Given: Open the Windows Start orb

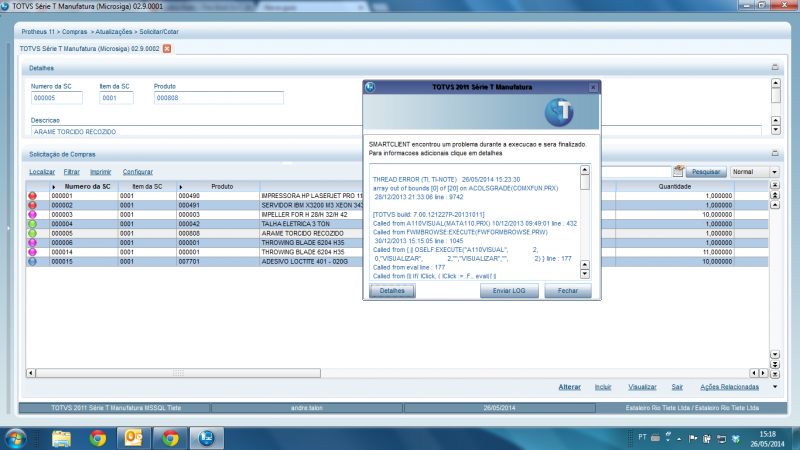Looking at the screenshot, I should tap(15, 438).
